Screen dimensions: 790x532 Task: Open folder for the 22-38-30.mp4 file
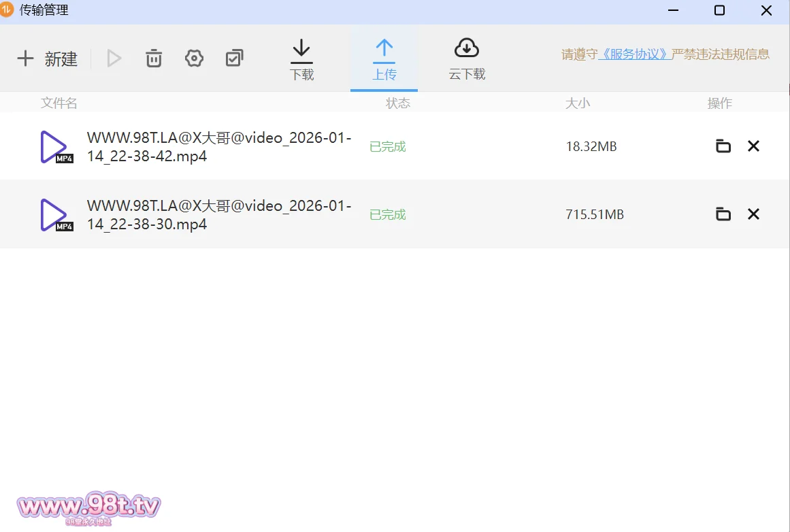click(723, 214)
